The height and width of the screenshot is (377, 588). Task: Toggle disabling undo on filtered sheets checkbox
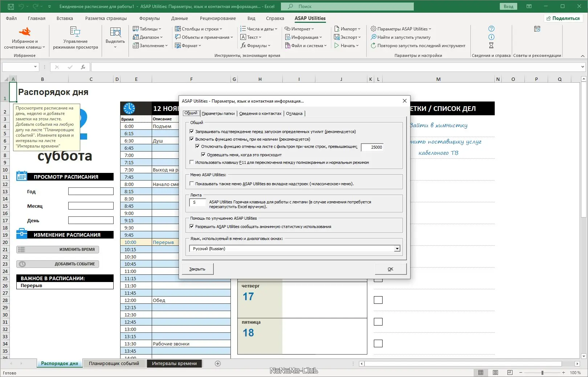[197, 146]
